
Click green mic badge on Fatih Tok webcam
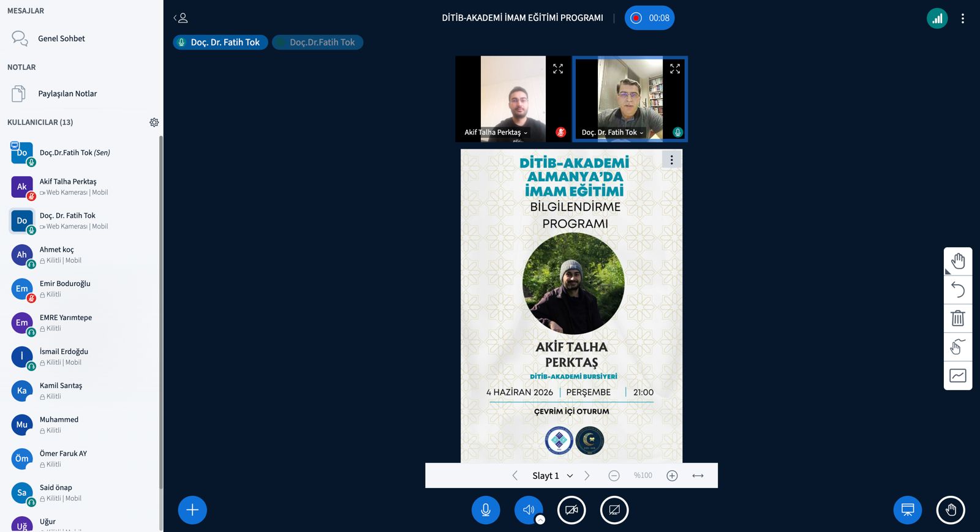click(x=677, y=132)
